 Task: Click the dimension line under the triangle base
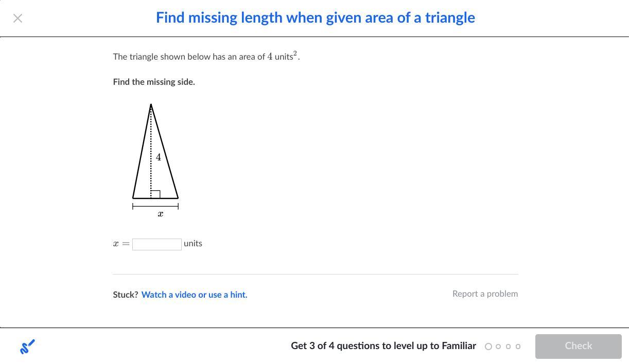pos(155,206)
